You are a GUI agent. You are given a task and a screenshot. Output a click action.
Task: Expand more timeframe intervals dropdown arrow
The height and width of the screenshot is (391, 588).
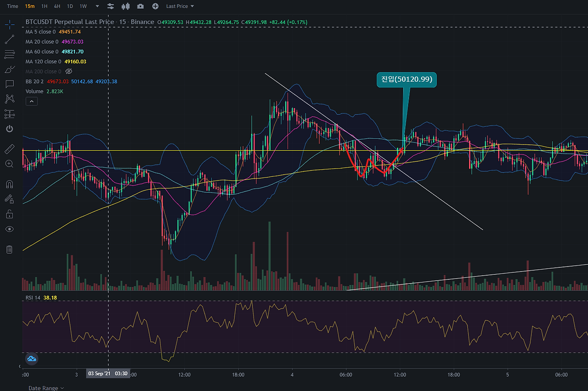point(97,6)
